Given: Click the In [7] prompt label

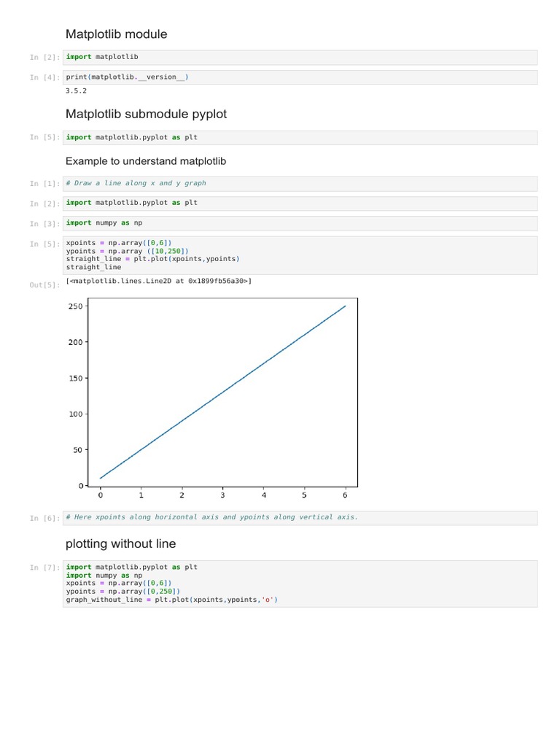Looking at the screenshot, I should (44, 568).
